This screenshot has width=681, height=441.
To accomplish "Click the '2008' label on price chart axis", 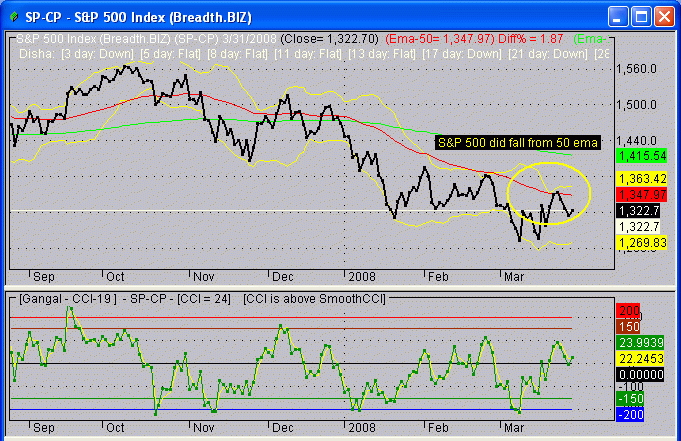I will point(362,277).
